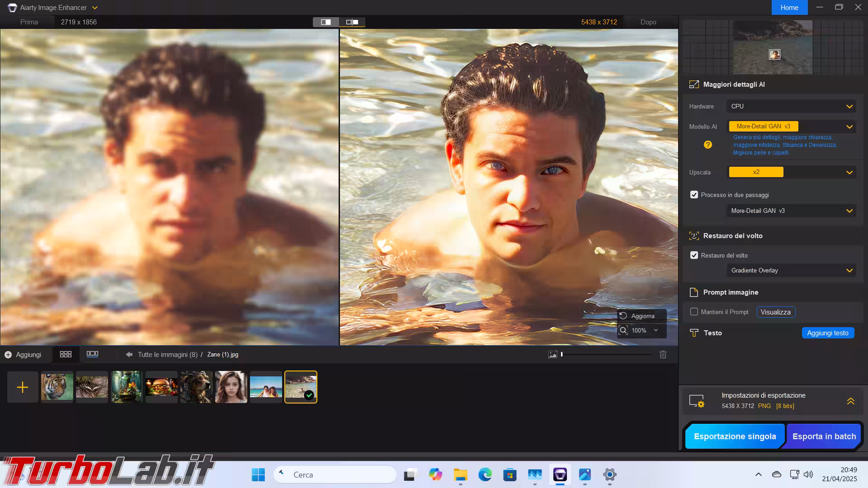Click the Esportazione singola button

click(735, 436)
